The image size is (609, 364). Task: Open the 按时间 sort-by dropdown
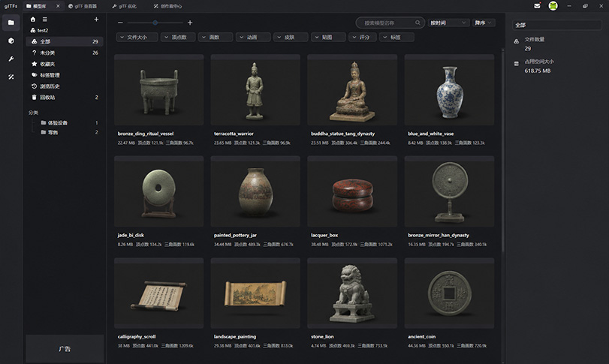pyautogui.click(x=448, y=23)
